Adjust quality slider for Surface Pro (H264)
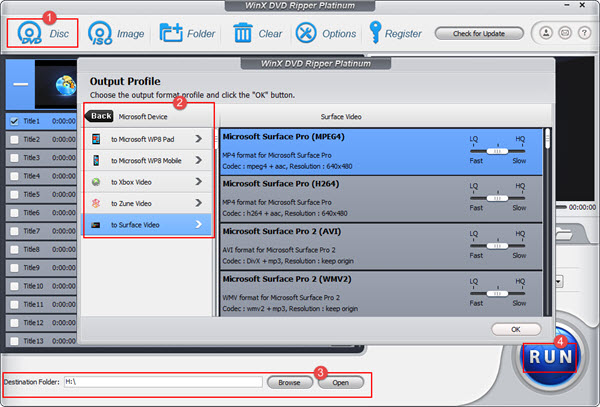 [x=497, y=198]
